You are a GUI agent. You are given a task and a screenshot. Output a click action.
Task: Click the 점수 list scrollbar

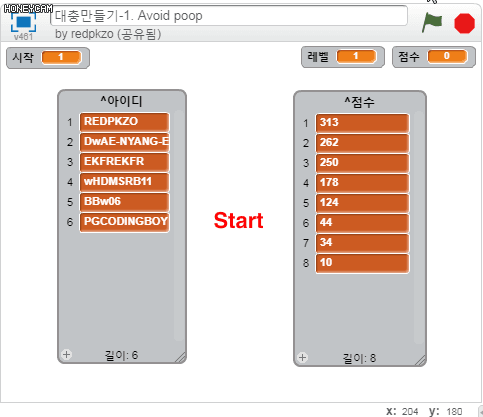[419, 228]
